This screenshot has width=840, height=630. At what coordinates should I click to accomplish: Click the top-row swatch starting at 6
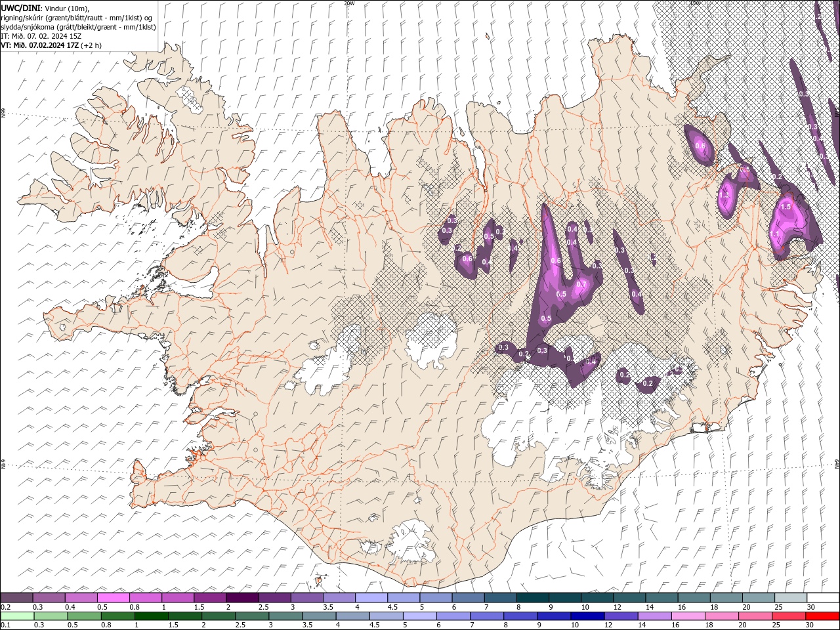(468, 598)
